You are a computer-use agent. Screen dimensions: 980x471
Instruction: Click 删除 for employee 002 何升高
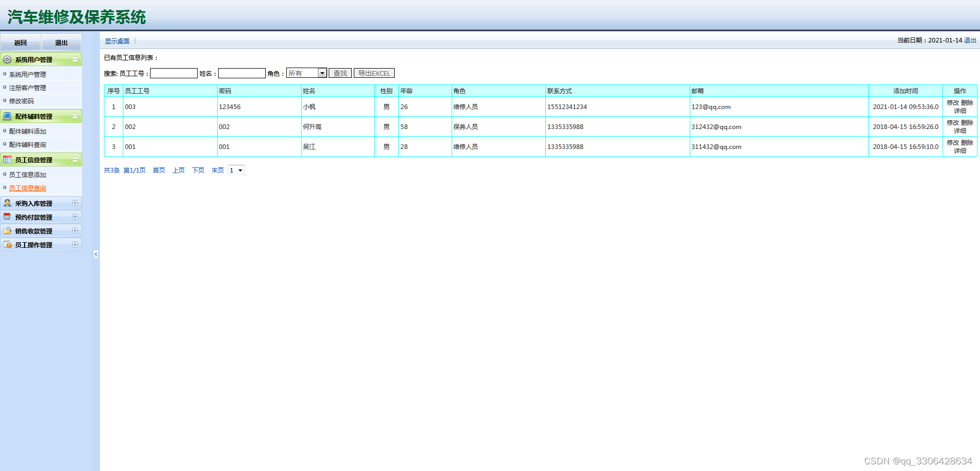[x=967, y=122]
